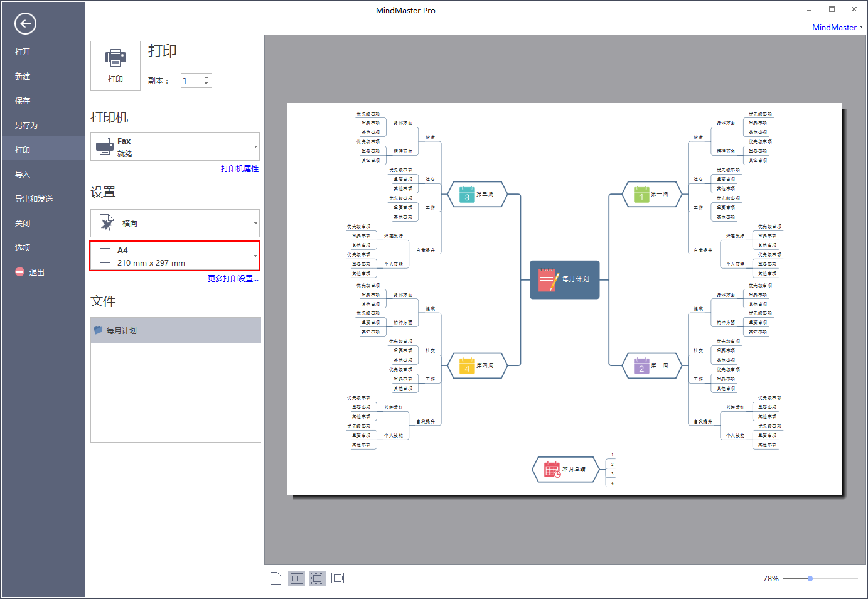
Task: Open the MindMaster account dropdown at top right
Action: (838, 27)
